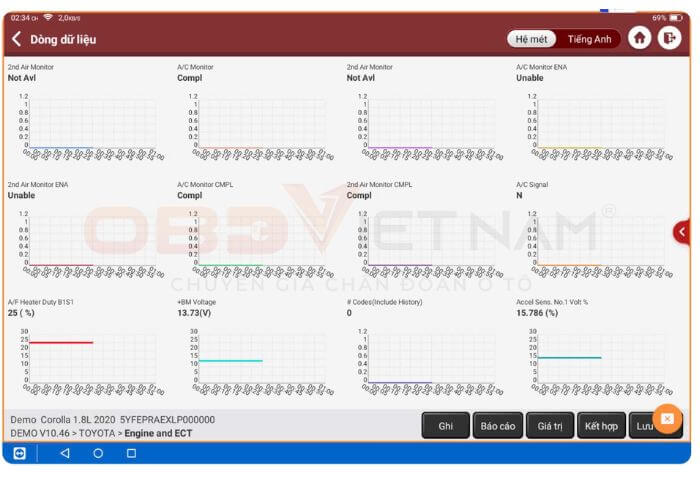Image resolution: width=700 pixels, height=480 pixels.
Task: Close the orange floating bubble
Action: (x=667, y=419)
